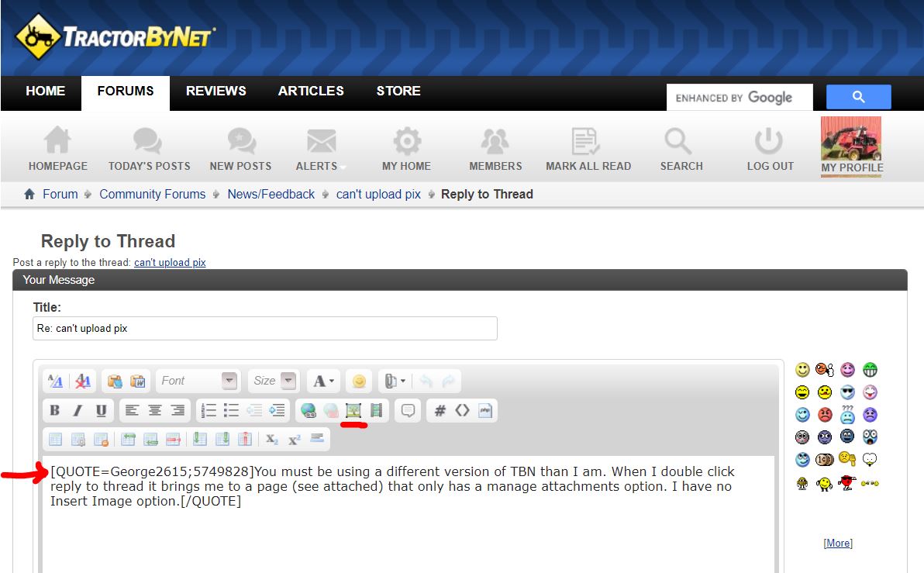Align text left

(x=132, y=410)
